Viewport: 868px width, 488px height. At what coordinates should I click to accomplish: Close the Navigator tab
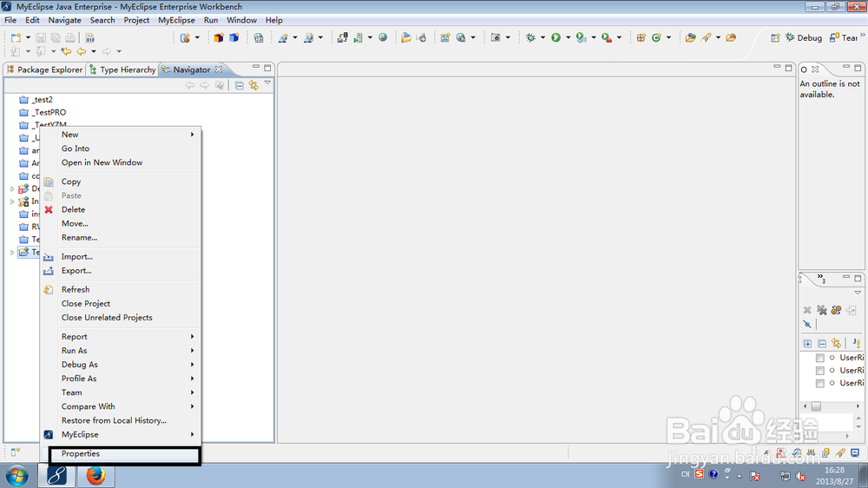[219, 69]
